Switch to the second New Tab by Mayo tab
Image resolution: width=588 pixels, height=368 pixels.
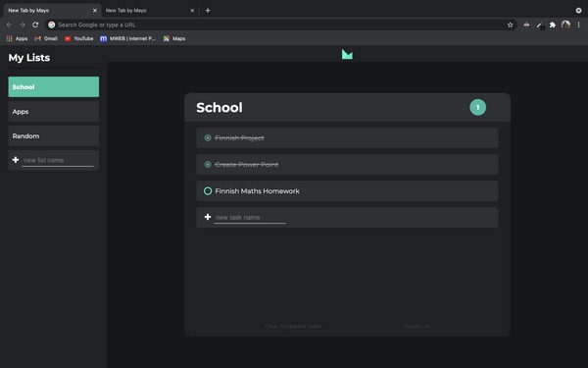[x=149, y=11]
